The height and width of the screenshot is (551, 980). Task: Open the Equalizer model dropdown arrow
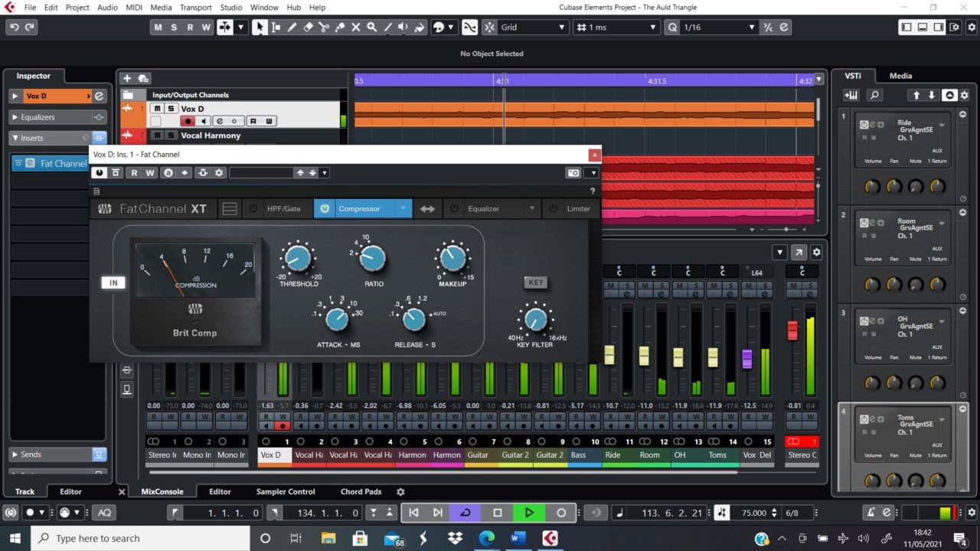[x=531, y=209]
